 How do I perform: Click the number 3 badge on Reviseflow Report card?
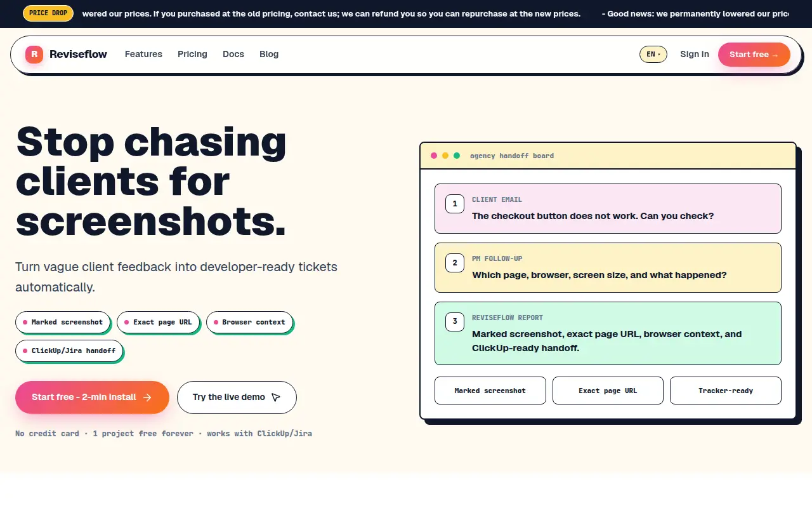click(x=455, y=322)
